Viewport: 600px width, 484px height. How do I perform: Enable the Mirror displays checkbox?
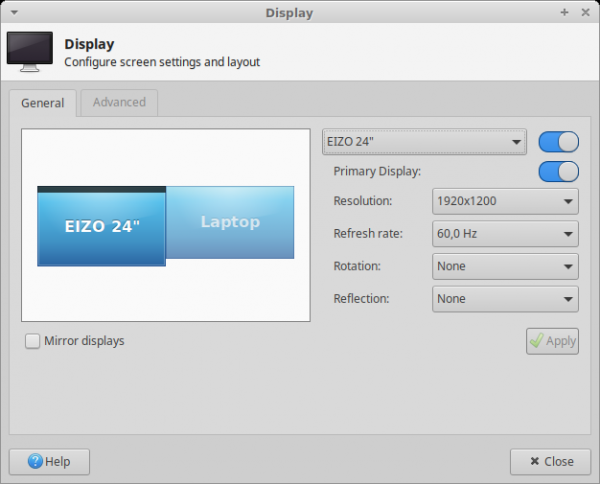pos(33,341)
